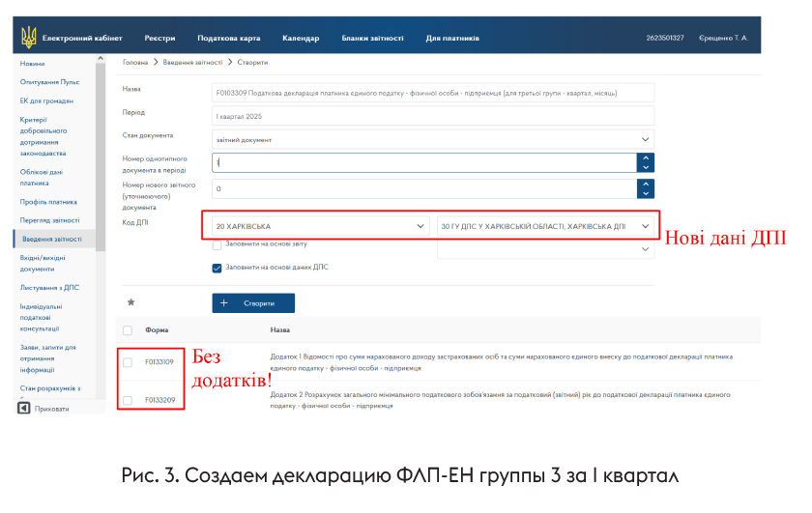The image size is (812, 513).
Task: Open the Податкова карта menu item
Action: click(x=228, y=38)
